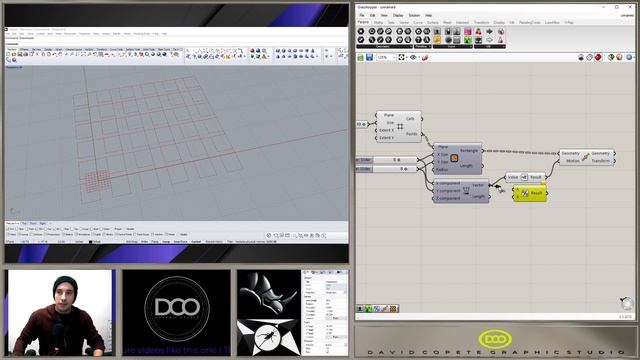Click the green Open File icon in Grasshopper
The image size is (640, 360).
click(x=360, y=58)
